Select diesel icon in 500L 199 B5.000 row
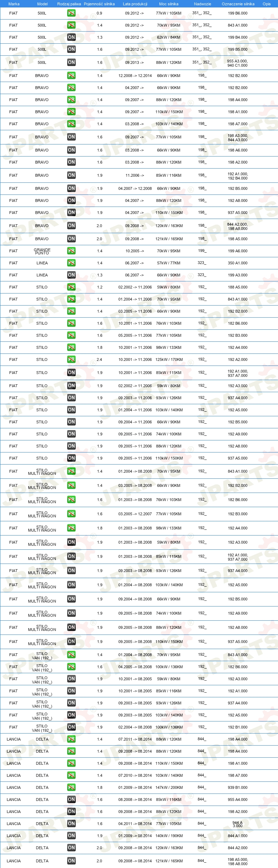Image resolution: width=278 pixels, height=868 pixels. [x=71, y=49]
